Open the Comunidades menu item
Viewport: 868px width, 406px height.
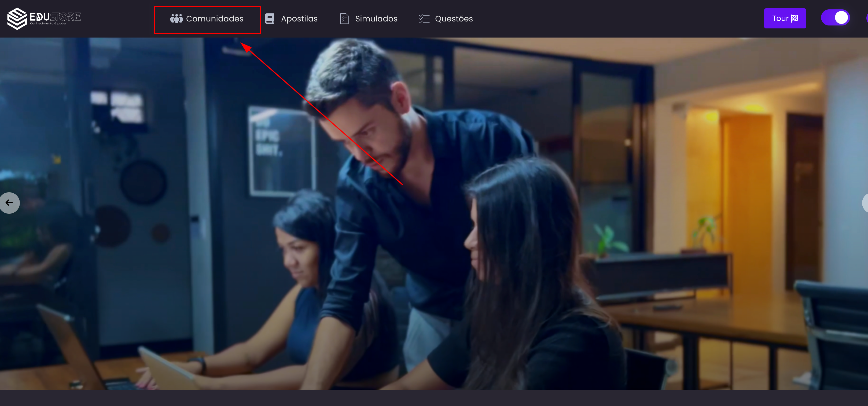pyautogui.click(x=214, y=19)
